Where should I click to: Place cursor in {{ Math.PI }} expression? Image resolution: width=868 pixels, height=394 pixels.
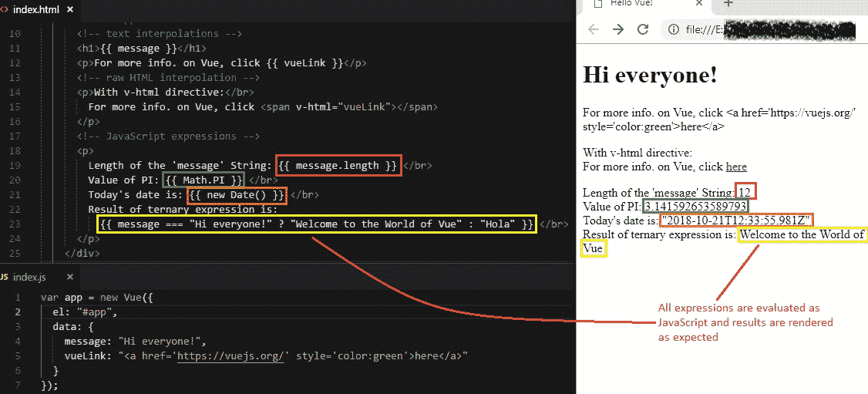[x=204, y=180]
